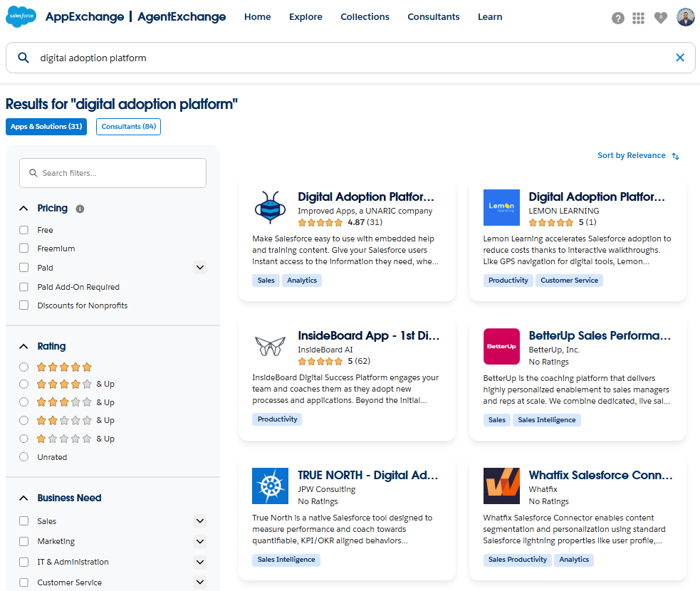Select the four stars & Up radio

point(23,384)
